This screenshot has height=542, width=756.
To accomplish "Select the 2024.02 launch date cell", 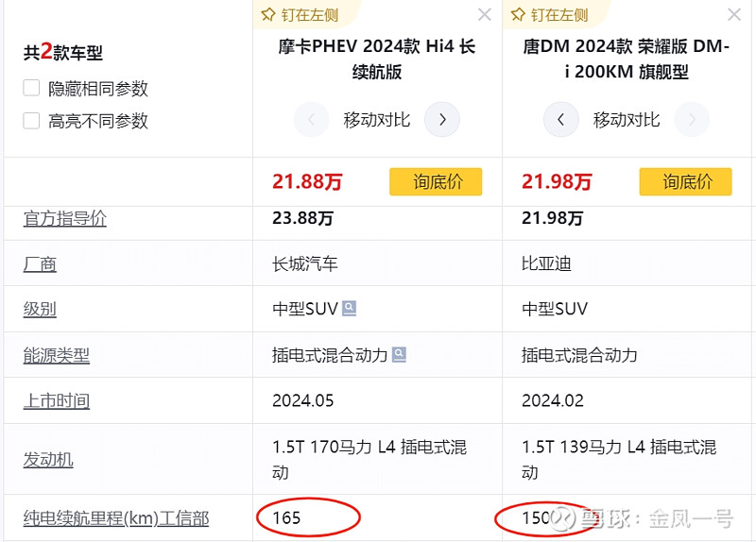I will [553, 401].
